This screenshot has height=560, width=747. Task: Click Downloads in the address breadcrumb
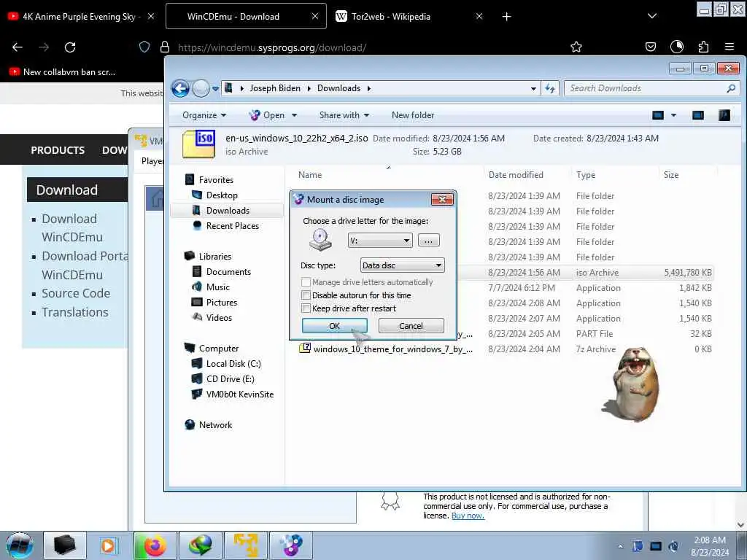tap(338, 88)
